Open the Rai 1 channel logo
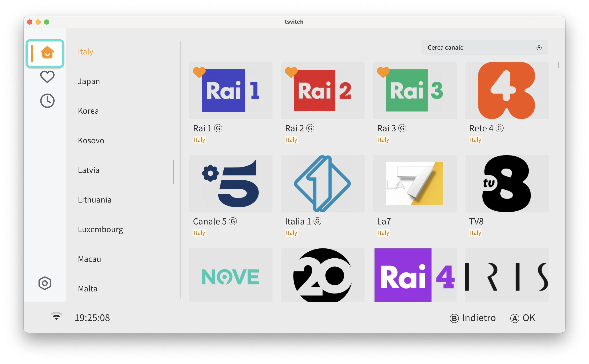The height and width of the screenshot is (364, 589). click(230, 91)
